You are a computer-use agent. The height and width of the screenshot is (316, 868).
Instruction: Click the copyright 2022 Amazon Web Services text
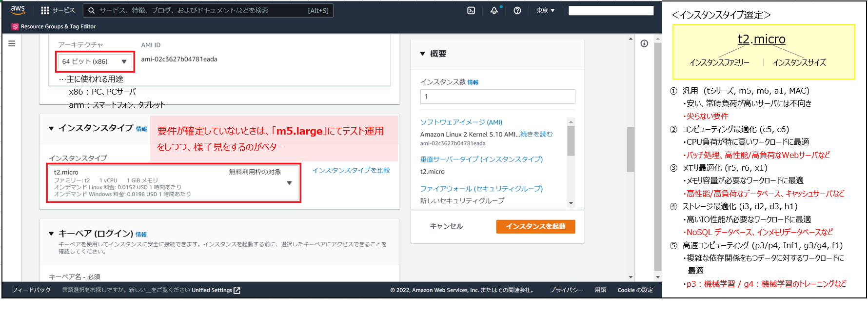462,290
